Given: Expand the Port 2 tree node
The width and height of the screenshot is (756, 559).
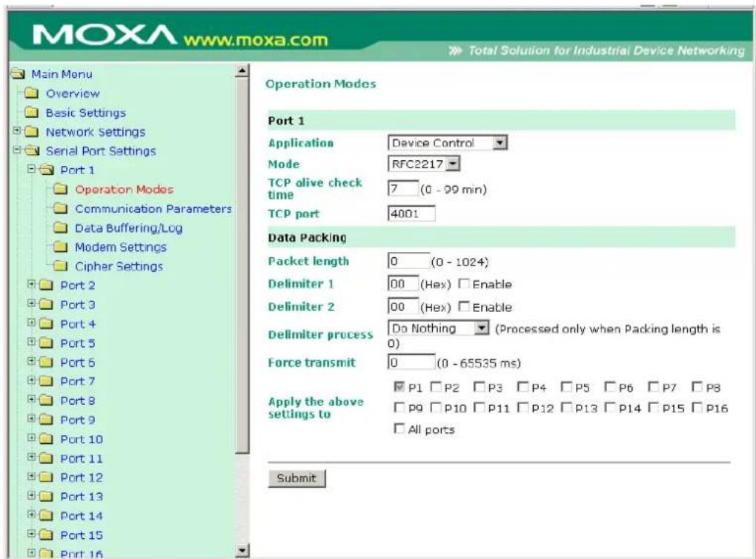Looking at the screenshot, I should coord(31,284).
